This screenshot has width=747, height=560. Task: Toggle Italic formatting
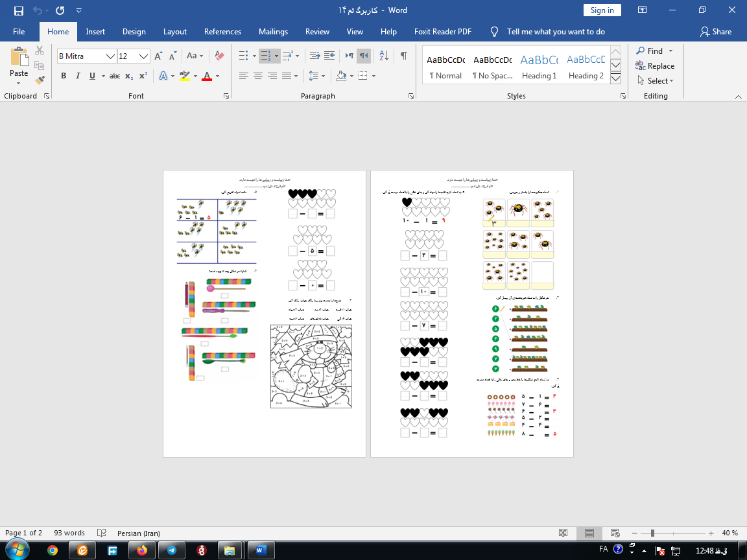78,76
